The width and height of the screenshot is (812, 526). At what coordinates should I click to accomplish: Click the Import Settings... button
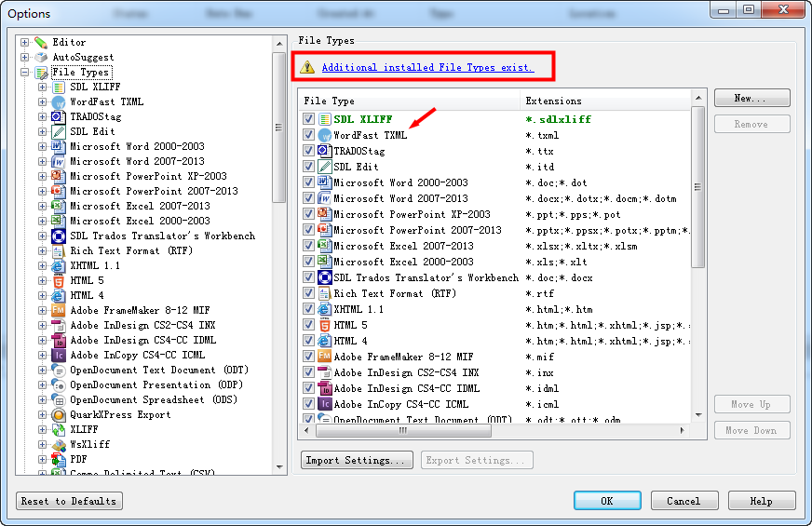pyautogui.click(x=357, y=460)
